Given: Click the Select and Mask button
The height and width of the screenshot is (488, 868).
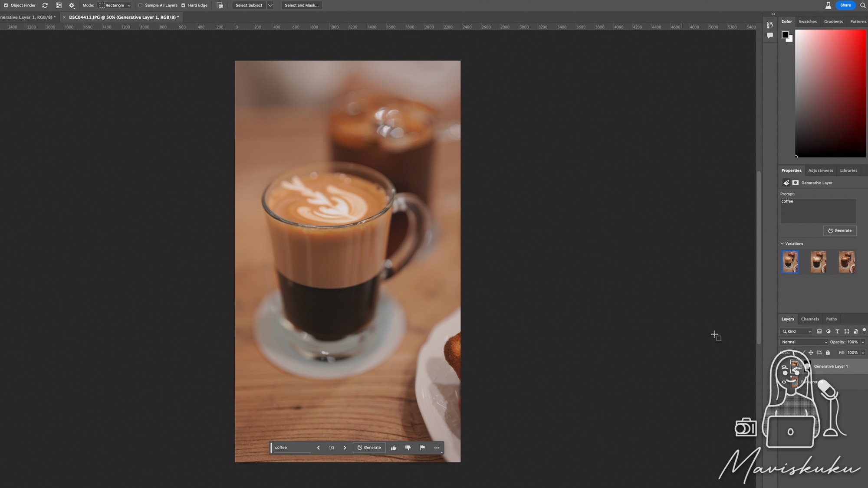Looking at the screenshot, I should (302, 5).
